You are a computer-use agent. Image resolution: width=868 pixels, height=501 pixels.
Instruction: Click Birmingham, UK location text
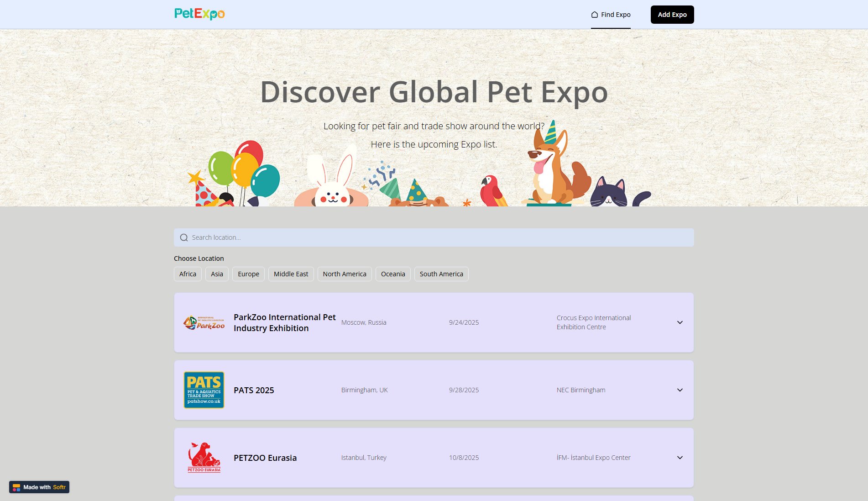(364, 390)
